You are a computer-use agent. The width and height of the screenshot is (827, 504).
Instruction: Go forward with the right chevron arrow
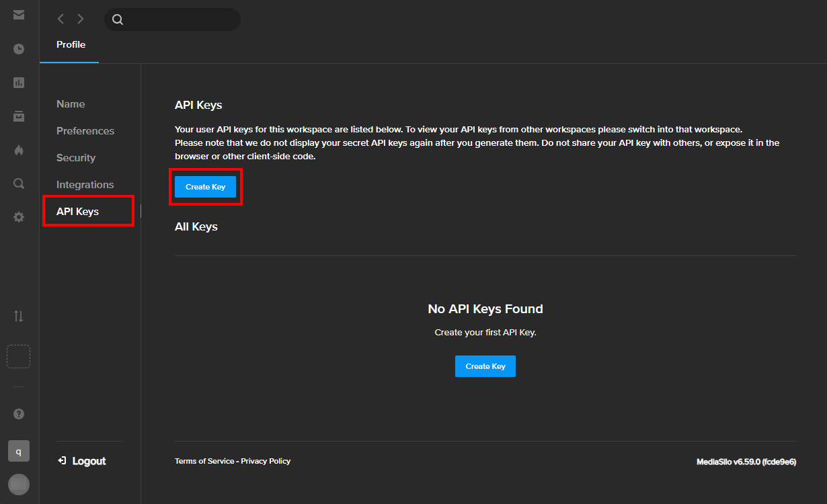point(81,19)
